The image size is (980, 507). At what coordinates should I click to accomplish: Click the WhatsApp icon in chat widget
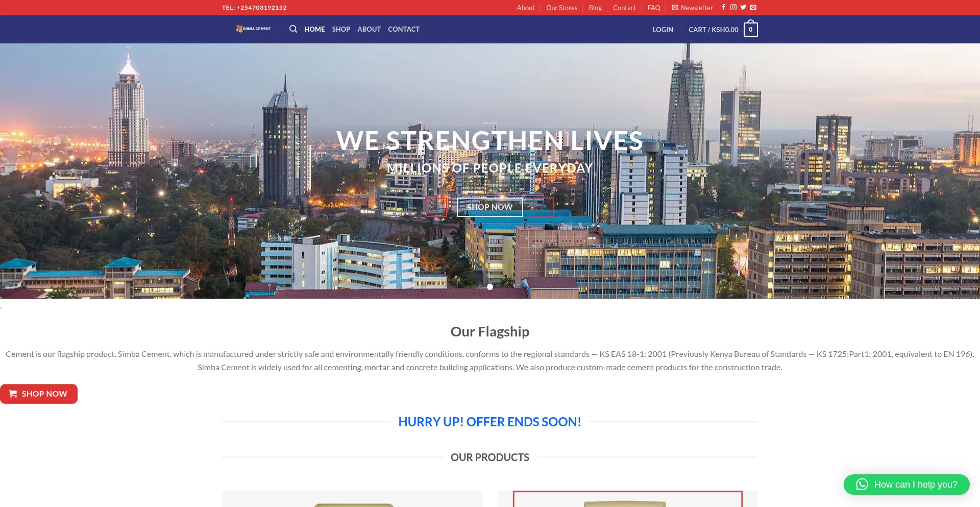[x=862, y=485]
